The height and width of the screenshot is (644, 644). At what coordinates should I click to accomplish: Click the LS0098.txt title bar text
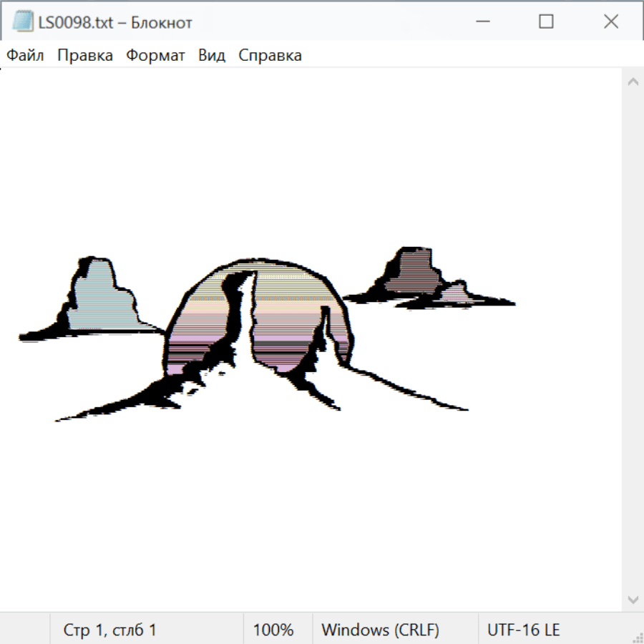click(x=113, y=22)
